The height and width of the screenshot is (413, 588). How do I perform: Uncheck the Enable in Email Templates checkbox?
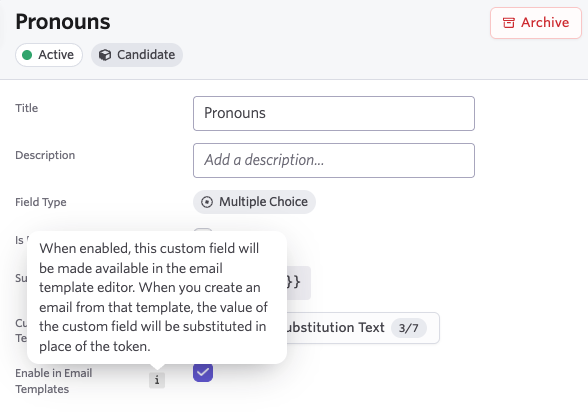click(203, 372)
